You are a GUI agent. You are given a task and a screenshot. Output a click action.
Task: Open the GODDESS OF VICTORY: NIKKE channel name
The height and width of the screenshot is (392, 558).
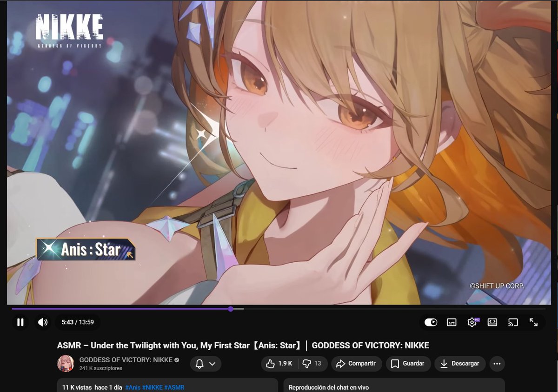126,360
